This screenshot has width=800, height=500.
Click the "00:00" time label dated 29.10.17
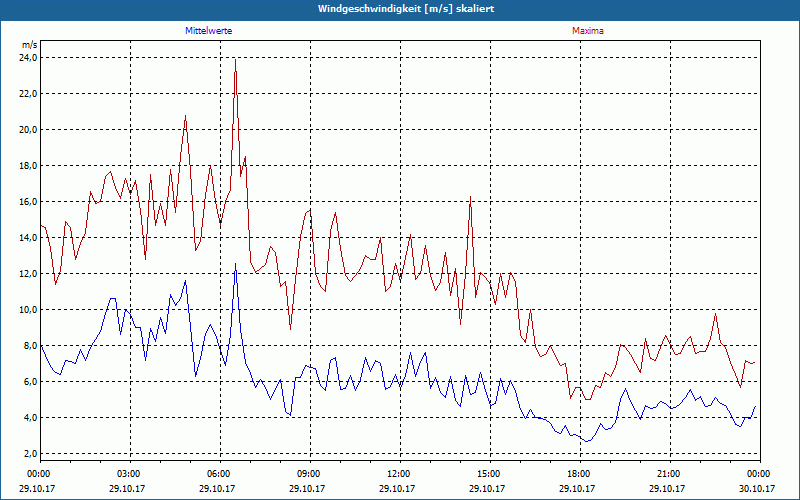[x=38, y=474]
